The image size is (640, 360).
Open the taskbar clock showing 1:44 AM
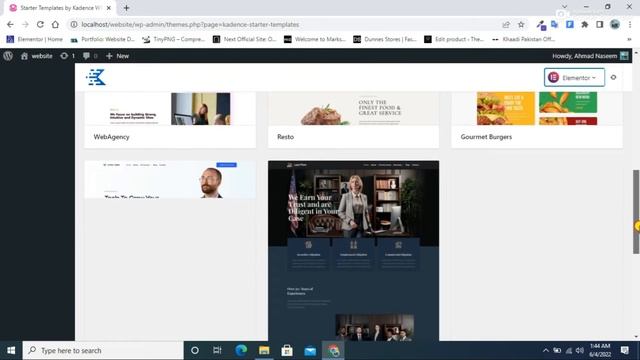(600, 350)
